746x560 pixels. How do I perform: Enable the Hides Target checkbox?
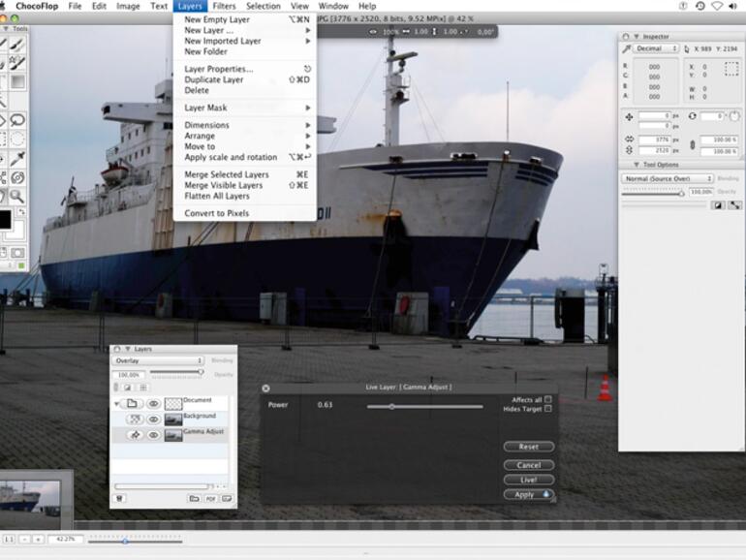pyautogui.click(x=548, y=409)
